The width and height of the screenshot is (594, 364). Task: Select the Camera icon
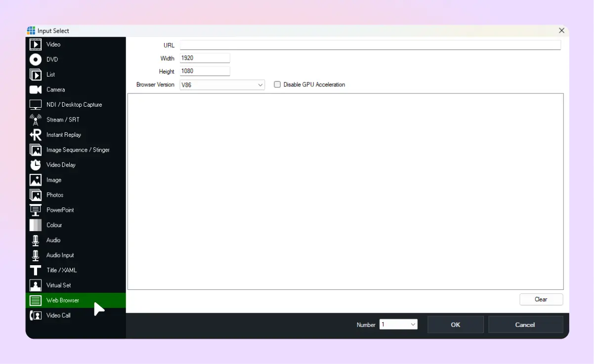pos(36,90)
